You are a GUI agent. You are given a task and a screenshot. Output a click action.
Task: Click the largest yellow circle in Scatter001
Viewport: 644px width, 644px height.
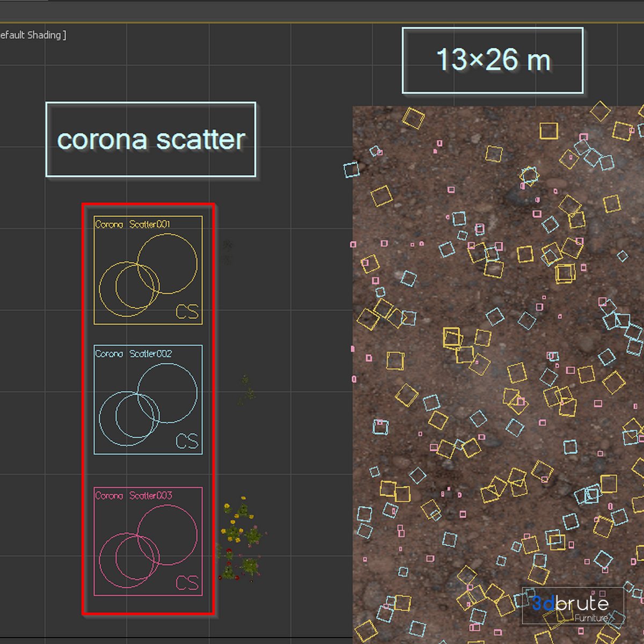tap(167, 264)
